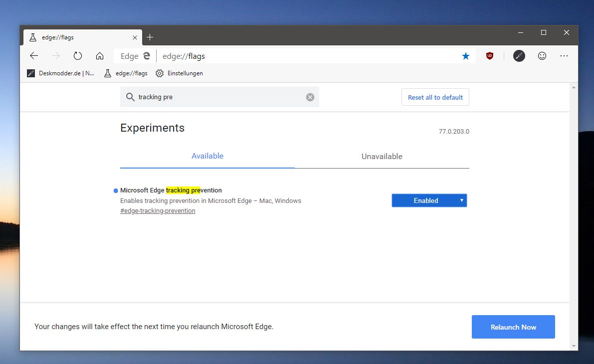The height and width of the screenshot is (364, 594).
Task: Click the Edge logo in address bar
Action: pyautogui.click(x=147, y=56)
